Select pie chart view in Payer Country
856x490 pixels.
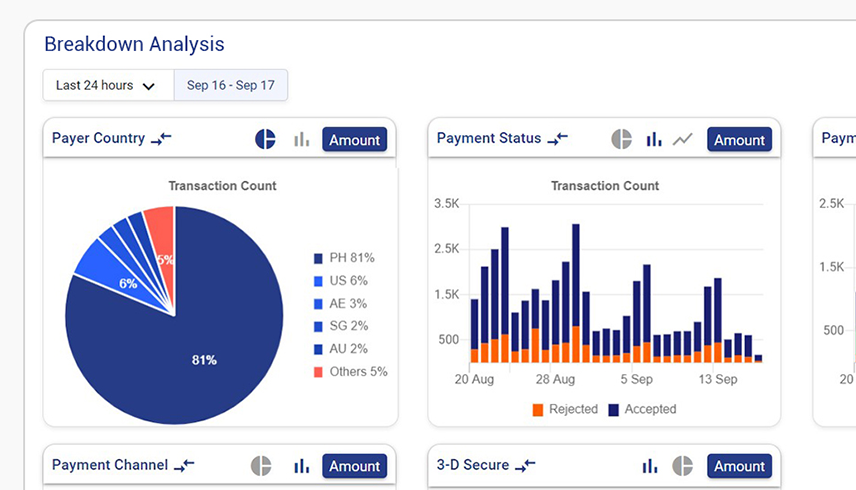[265, 140]
